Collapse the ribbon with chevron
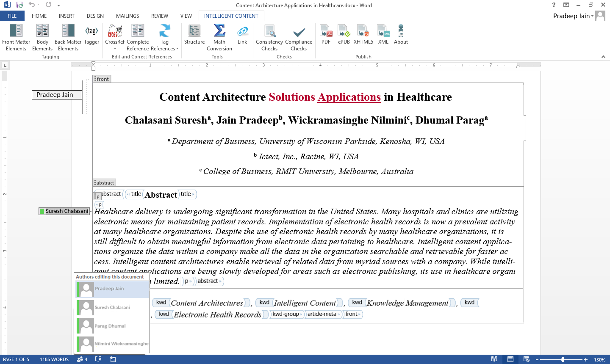The image size is (610, 364). (x=603, y=57)
